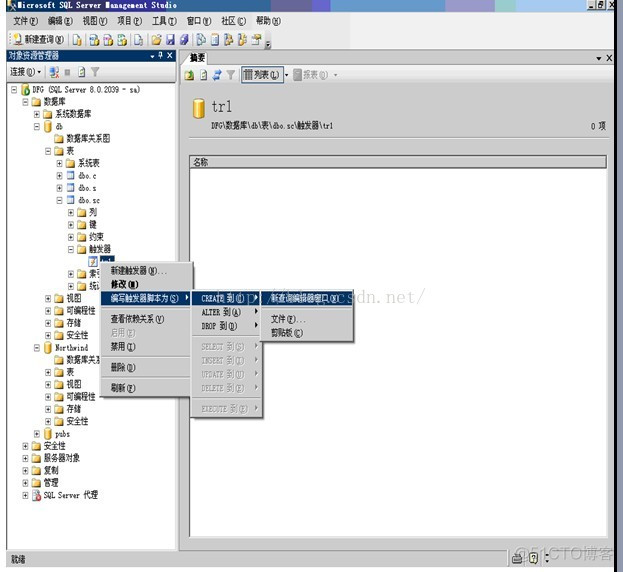Viewport: 623px width, 572px height.
Task: Click the Refresh page icon in the summary toolbar
Action: (203, 75)
